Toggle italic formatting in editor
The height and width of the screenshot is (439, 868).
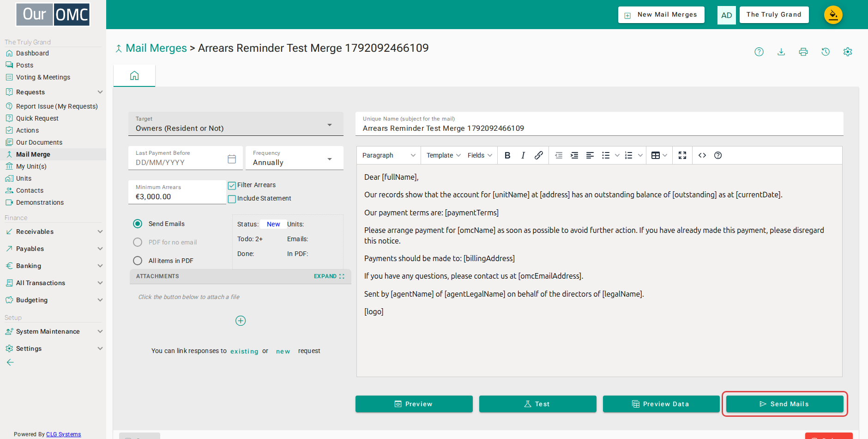523,155
